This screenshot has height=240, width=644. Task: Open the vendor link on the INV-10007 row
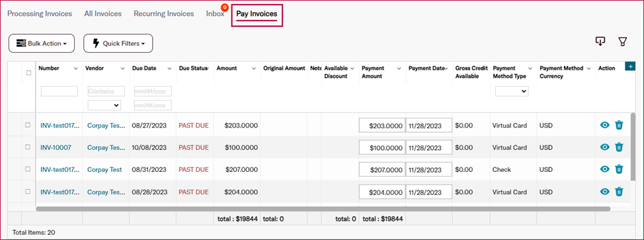[106, 147]
